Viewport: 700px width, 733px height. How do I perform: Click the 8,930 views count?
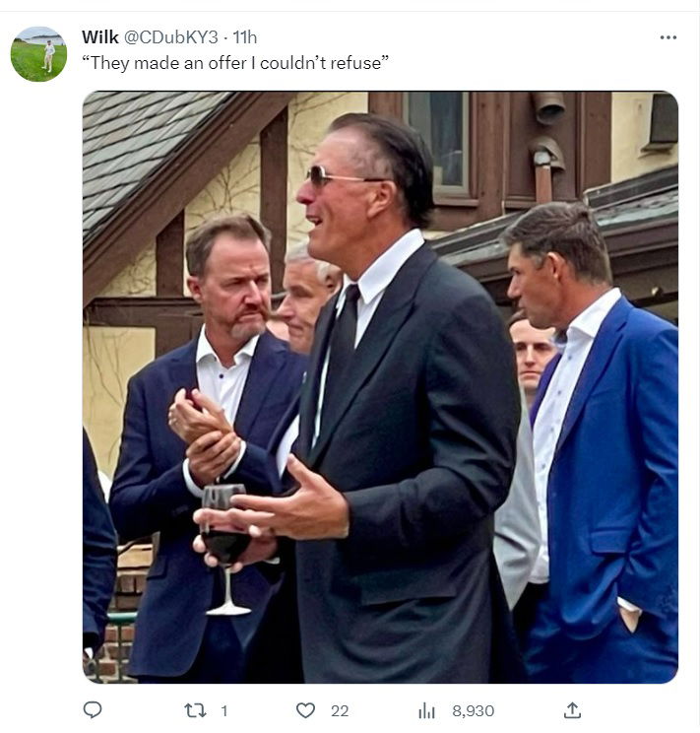[x=473, y=710]
